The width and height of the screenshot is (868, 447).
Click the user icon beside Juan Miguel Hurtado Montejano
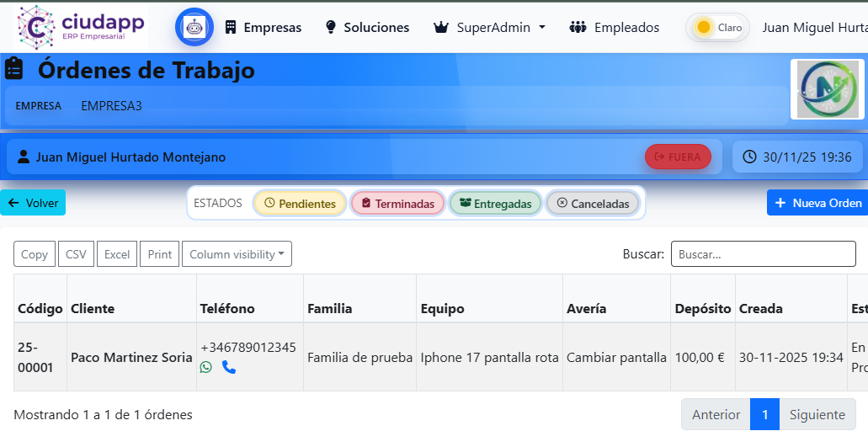24,157
